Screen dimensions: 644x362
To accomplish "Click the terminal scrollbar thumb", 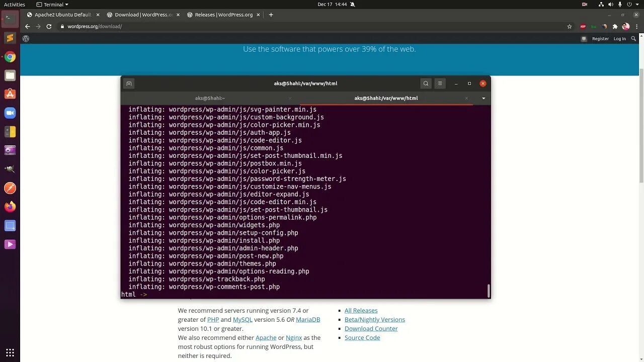I will (x=489, y=291).
